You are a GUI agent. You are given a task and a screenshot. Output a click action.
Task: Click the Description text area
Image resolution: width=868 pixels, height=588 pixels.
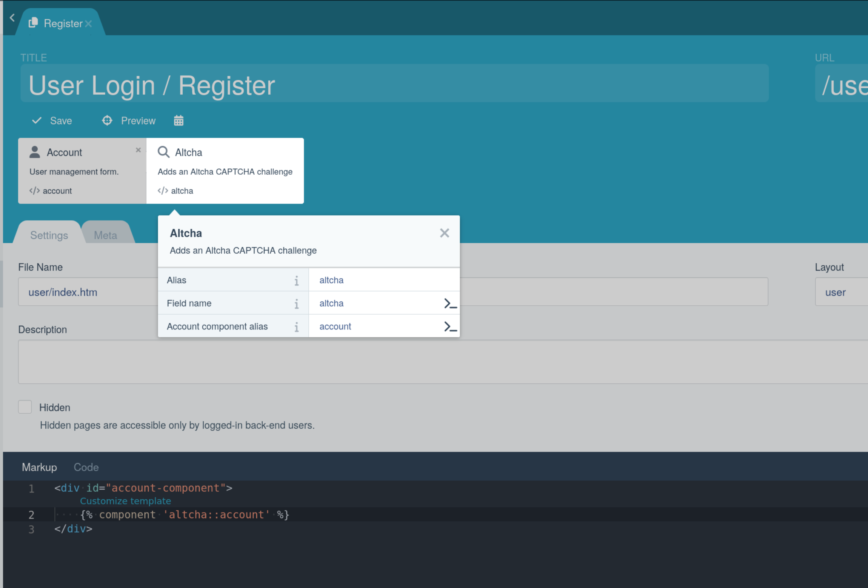[443, 362]
